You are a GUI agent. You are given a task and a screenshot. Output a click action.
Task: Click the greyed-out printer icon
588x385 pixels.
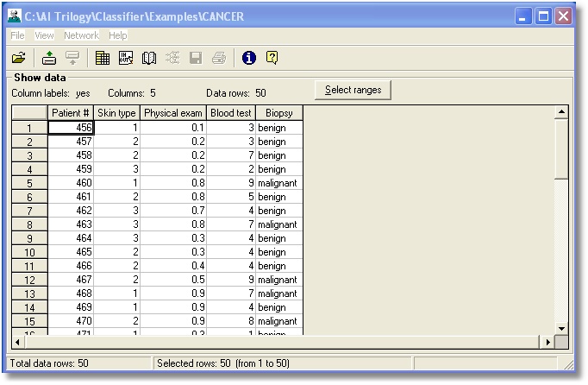pyautogui.click(x=219, y=58)
